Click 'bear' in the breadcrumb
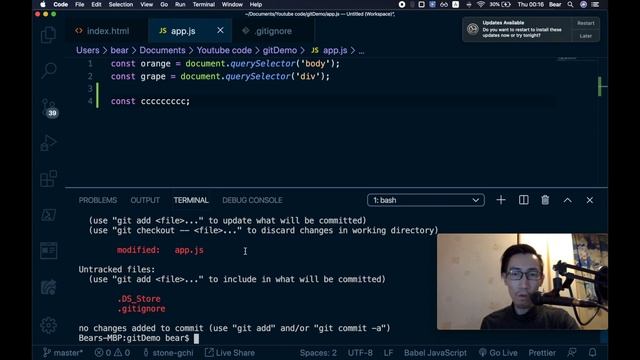Screen dimensions: 640x360 119,50
